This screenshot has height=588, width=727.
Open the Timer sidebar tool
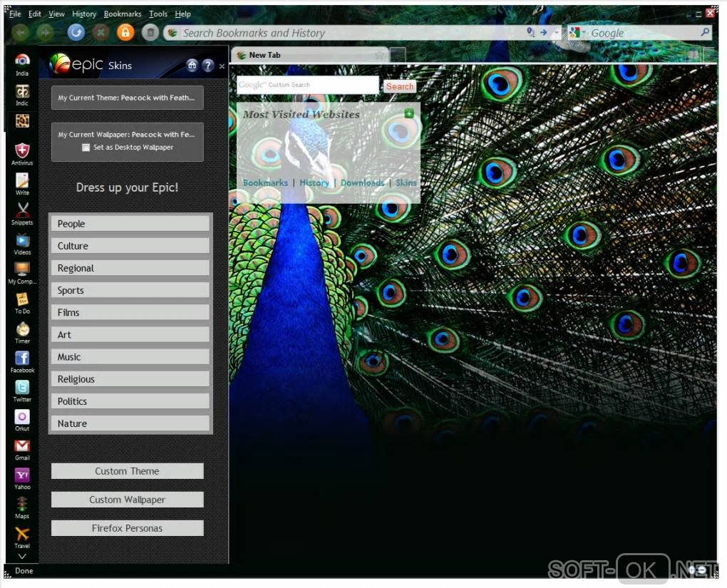(22, 333)
